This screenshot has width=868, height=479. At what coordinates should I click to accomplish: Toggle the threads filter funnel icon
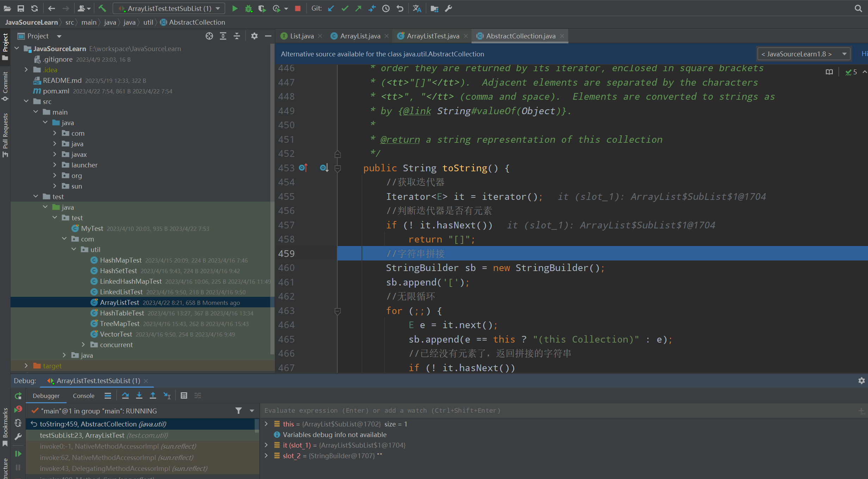(x=239, y=411)
